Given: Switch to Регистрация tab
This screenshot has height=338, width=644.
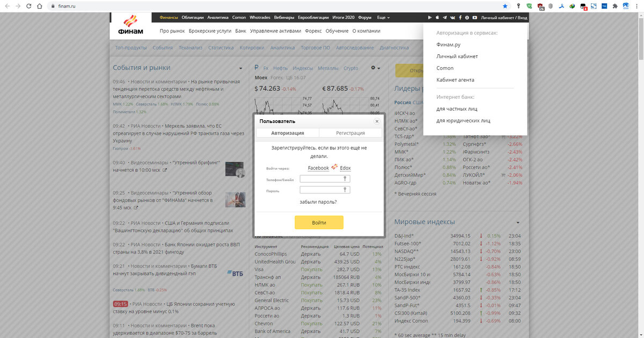Looking at the screenshot, I should coord(350,133).
